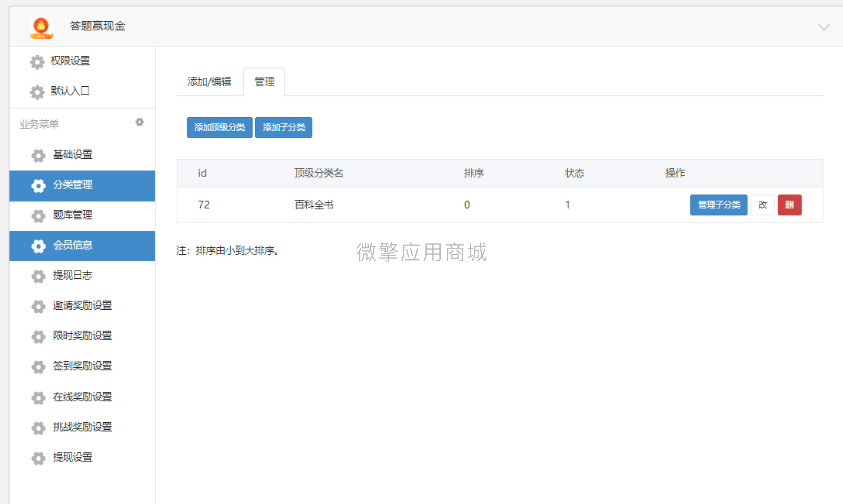This screenshot has width=843, height=504.
Task: Open the small gear next to 业务菜单
Action: click(139, 122)
